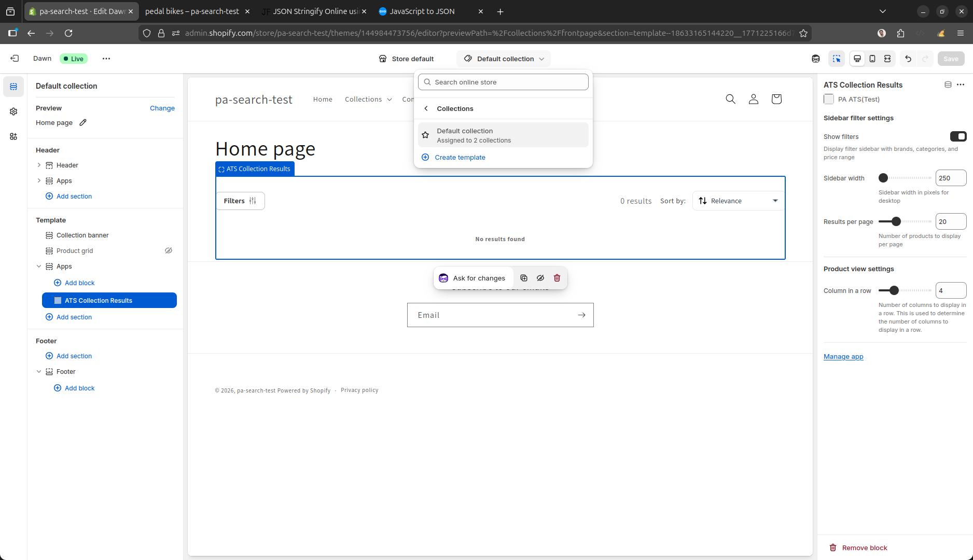
Task: Open the Default collection template dropdown
Action: (x=504, y=59)
